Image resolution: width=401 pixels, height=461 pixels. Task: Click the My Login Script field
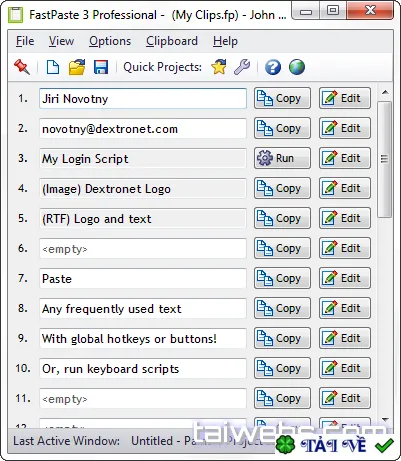(143, 159)
